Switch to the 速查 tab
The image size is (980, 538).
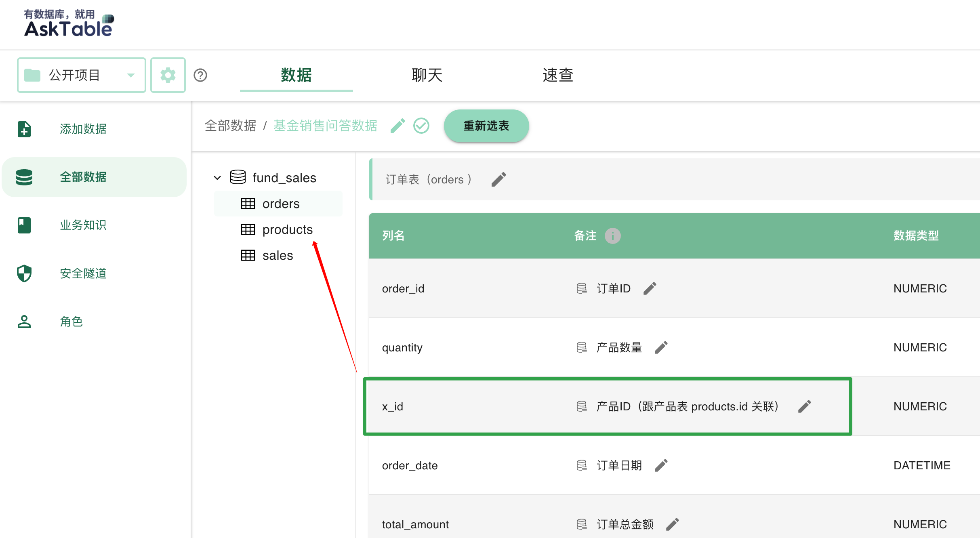click(x=557, y=75)
